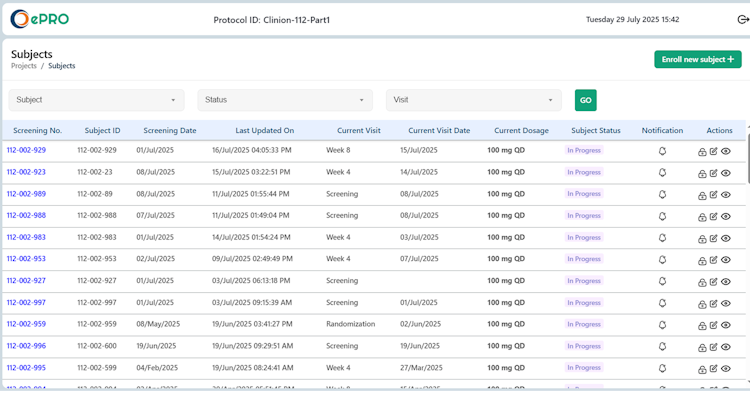Expand the Visit filter dropdown
Viewport: 750px width, 396px height.
click(x=474, y=100)
